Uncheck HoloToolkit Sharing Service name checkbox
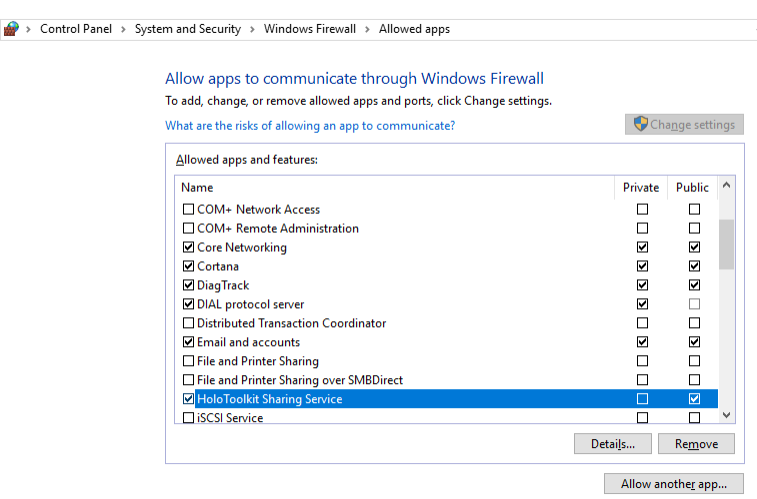757x499 pixels. tap(188, 399)
